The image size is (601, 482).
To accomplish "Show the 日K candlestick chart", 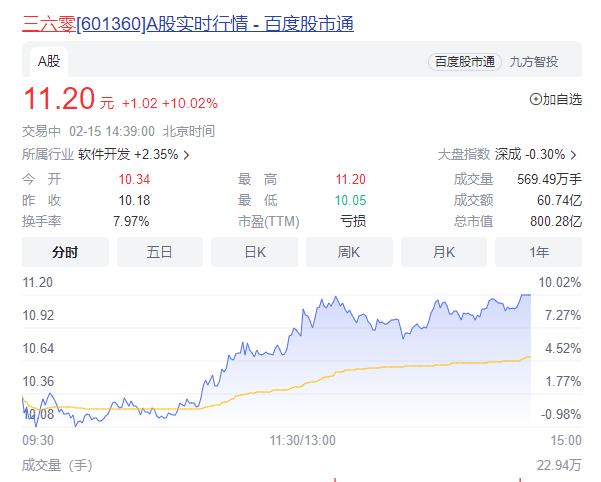I will (x=254, y=252).
